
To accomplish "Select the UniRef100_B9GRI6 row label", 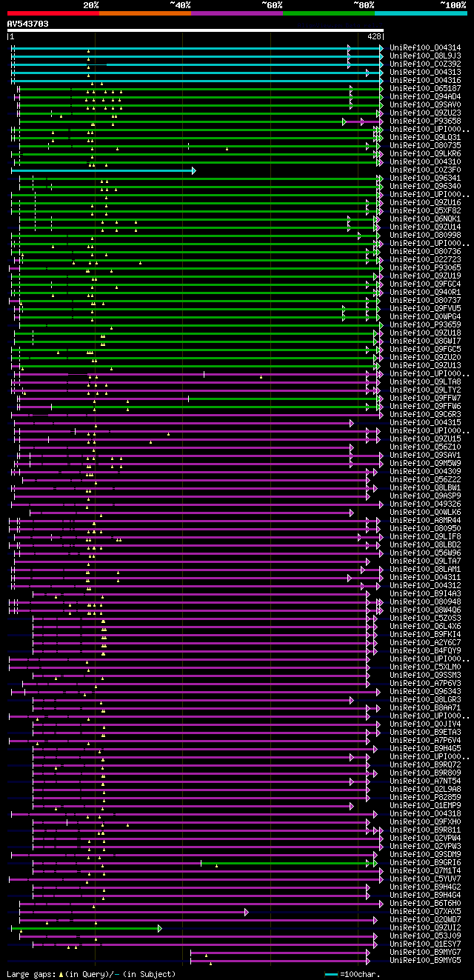I will tap(426, 863).
